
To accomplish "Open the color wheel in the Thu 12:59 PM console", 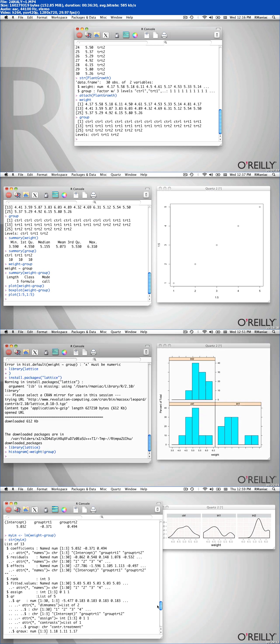I will 64,510.
